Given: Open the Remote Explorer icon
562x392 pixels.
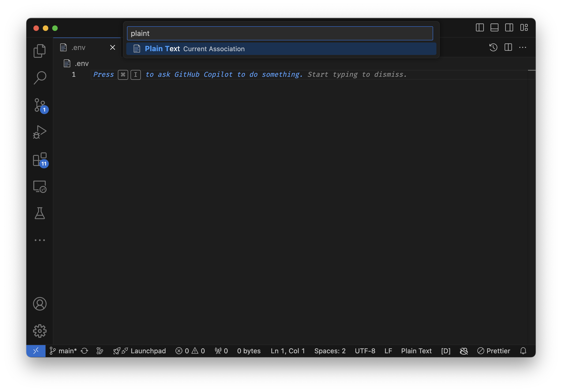Looking at the screenshot, I should click(40, 186).
